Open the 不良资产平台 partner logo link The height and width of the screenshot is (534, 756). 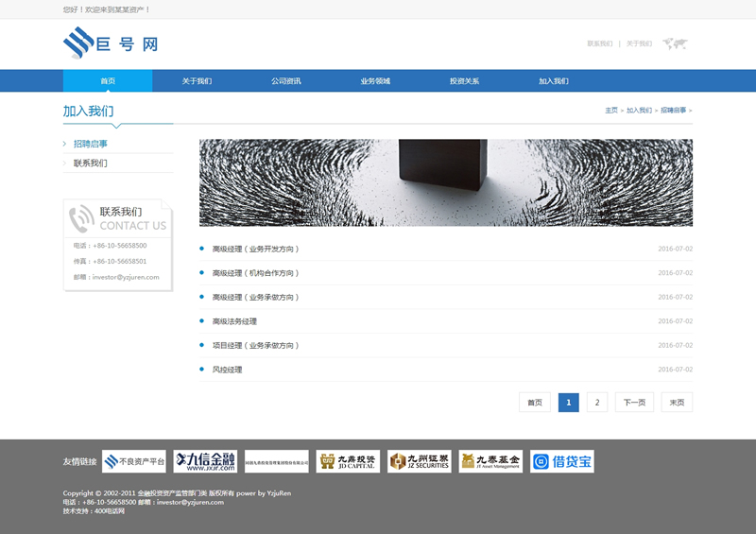point(134,461)
